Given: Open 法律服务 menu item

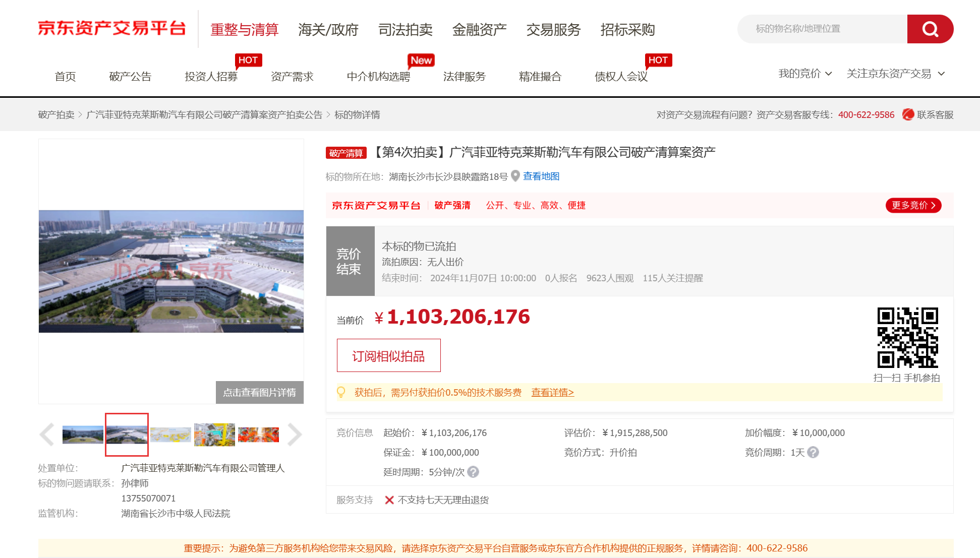Looking at the screenshot, I should point(465,77).
